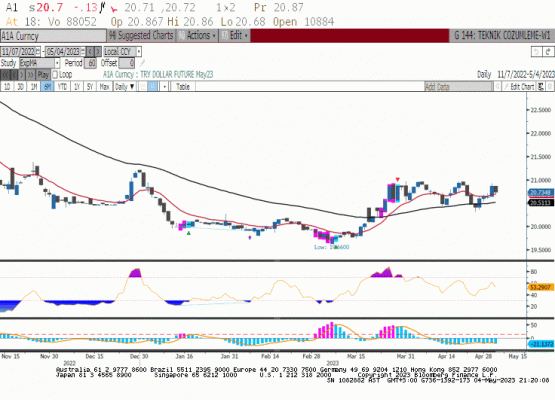Viewport: 555px width, 400px height.
Task: Click the Study label
Action: (x=8, y=63)
